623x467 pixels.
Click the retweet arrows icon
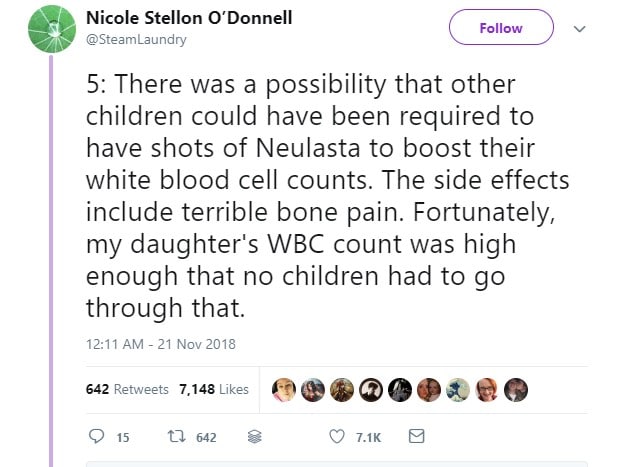coord(172,437)
